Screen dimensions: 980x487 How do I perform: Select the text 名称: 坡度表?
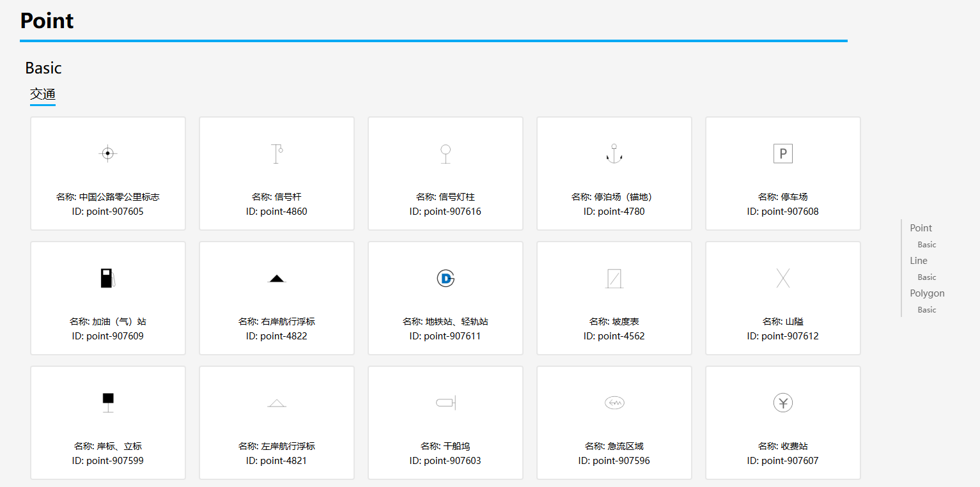click(x=614, y=321)
